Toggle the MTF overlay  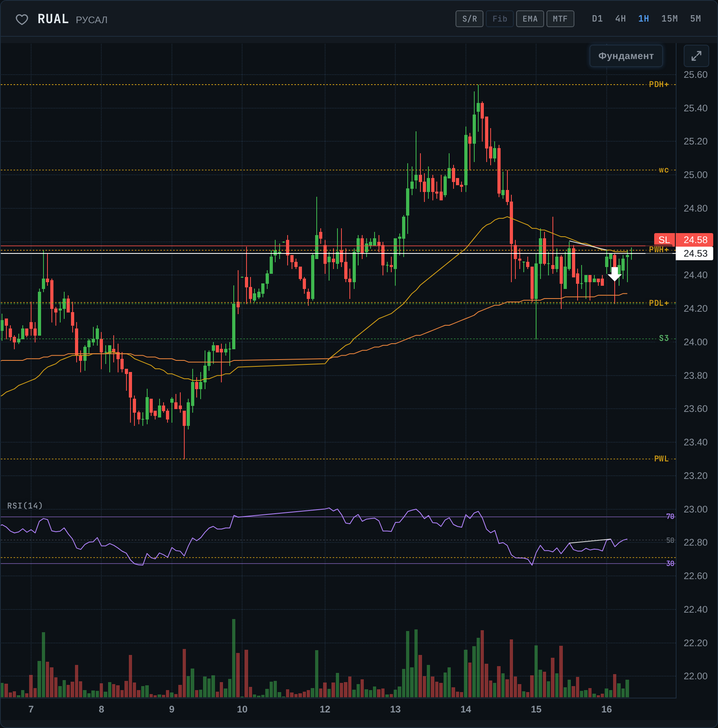560,19
